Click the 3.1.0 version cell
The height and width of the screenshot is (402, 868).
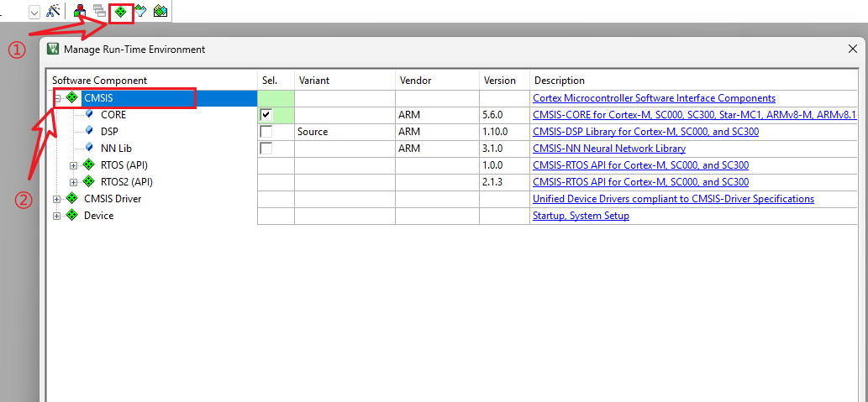504,149
